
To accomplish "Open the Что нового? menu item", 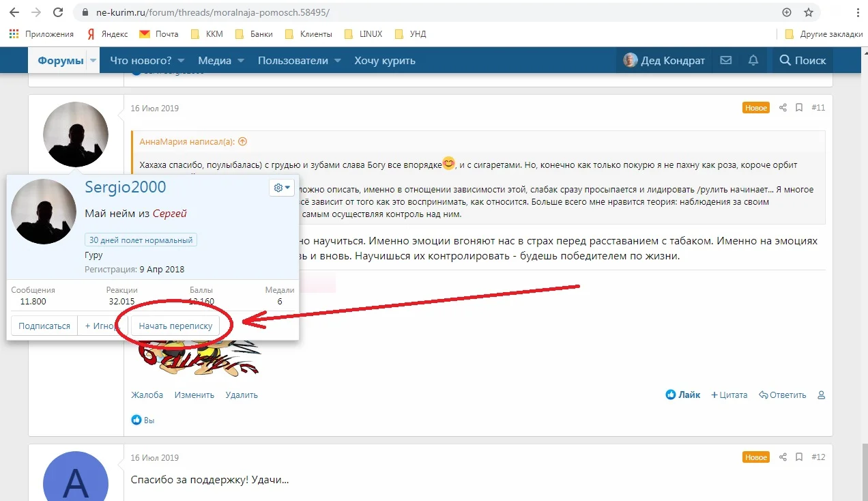I will pos(141,61).
